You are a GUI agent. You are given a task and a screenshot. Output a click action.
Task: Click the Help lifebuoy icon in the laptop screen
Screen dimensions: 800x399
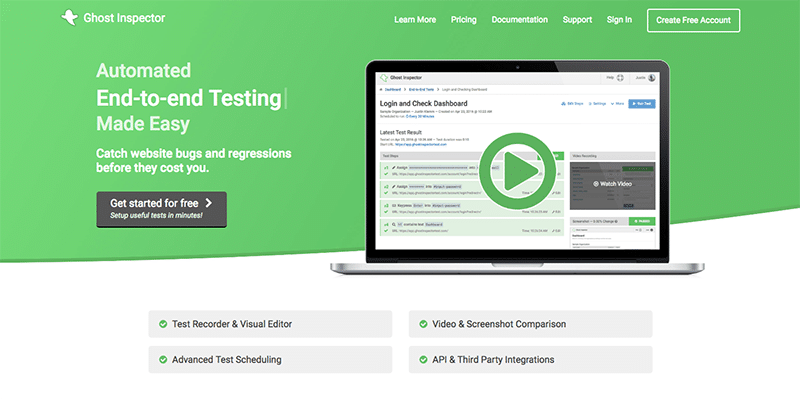(x=620, y=78)
